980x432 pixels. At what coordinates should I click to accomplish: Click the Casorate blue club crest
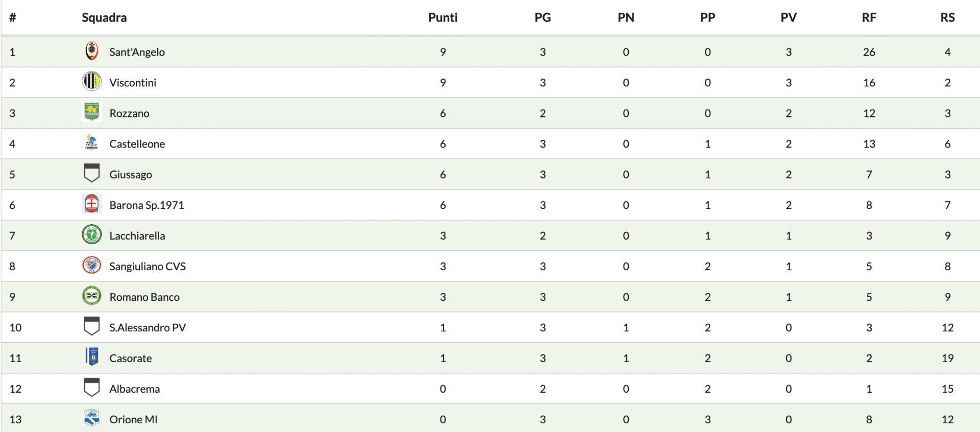point(92,357)
